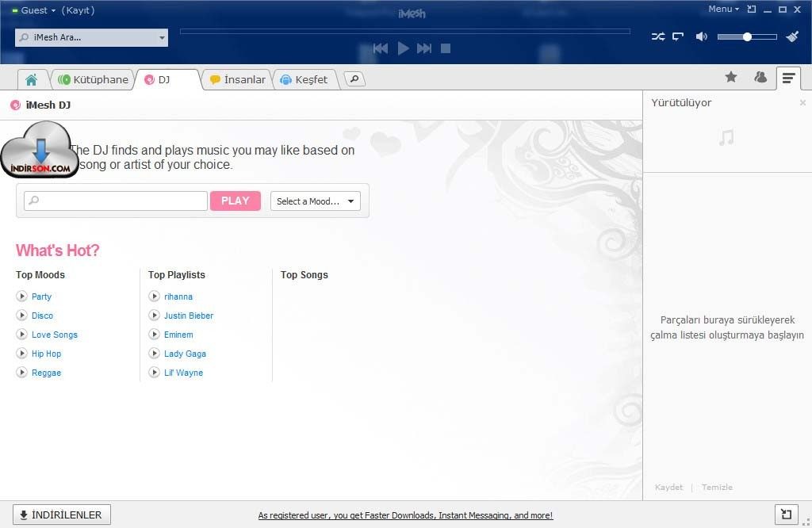Open the Lil' Wayne playlist link
The image size is (812, 528).
[x=183, y=373]
